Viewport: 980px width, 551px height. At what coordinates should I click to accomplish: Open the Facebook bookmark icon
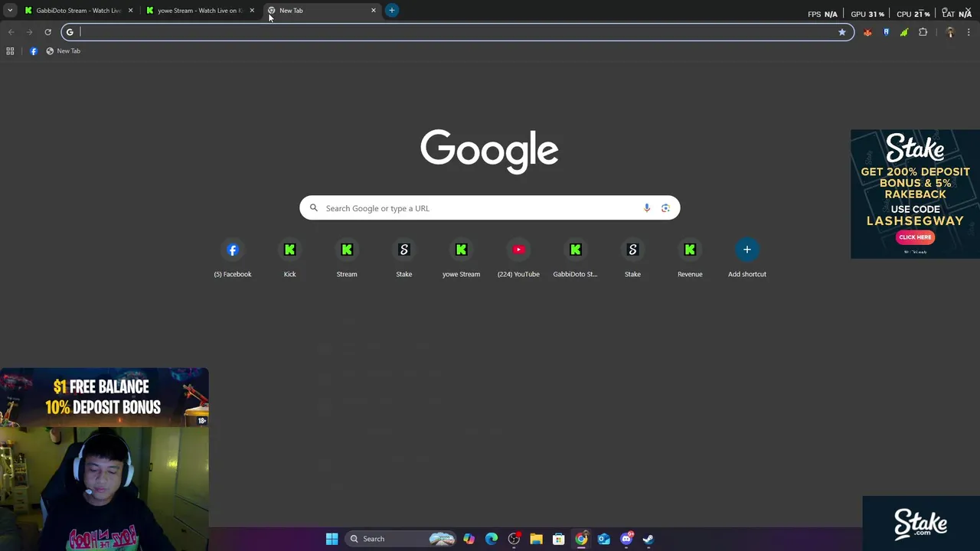34,51
